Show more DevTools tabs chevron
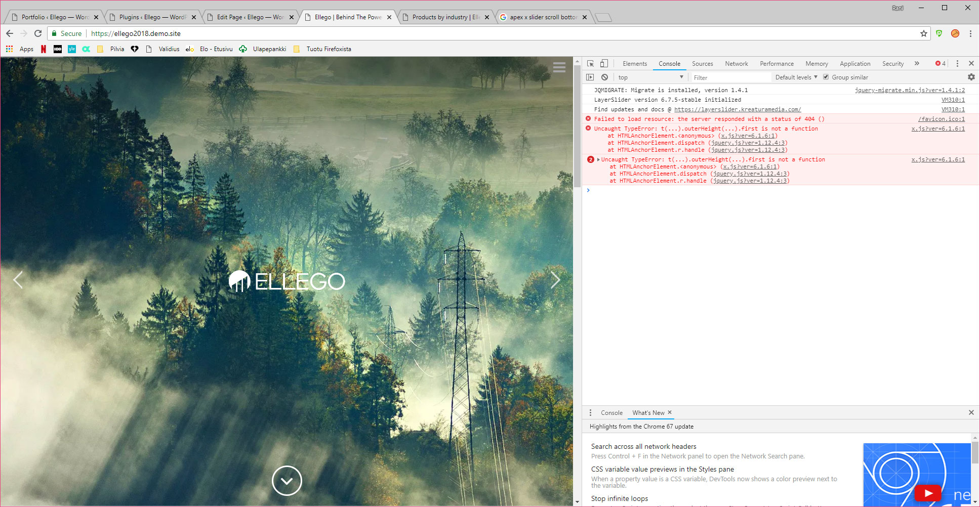Screen dimensions: 980x507 (917, 63)
